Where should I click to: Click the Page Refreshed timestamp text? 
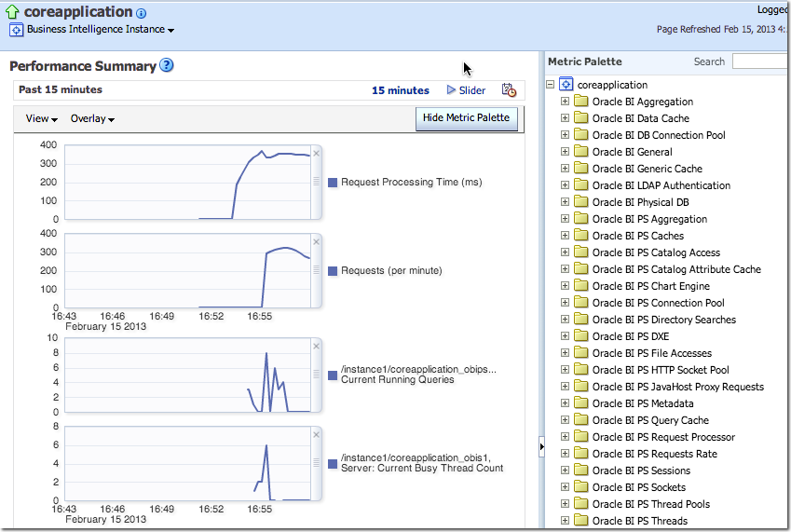click(721, 29)
